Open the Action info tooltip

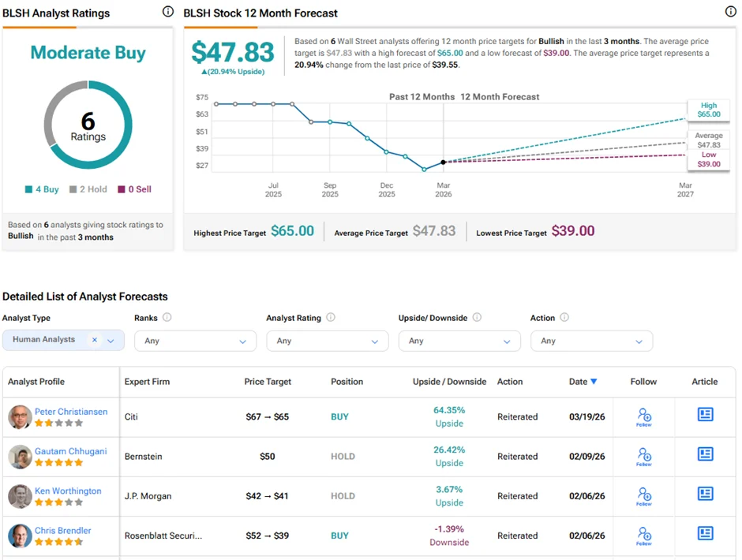564,318
